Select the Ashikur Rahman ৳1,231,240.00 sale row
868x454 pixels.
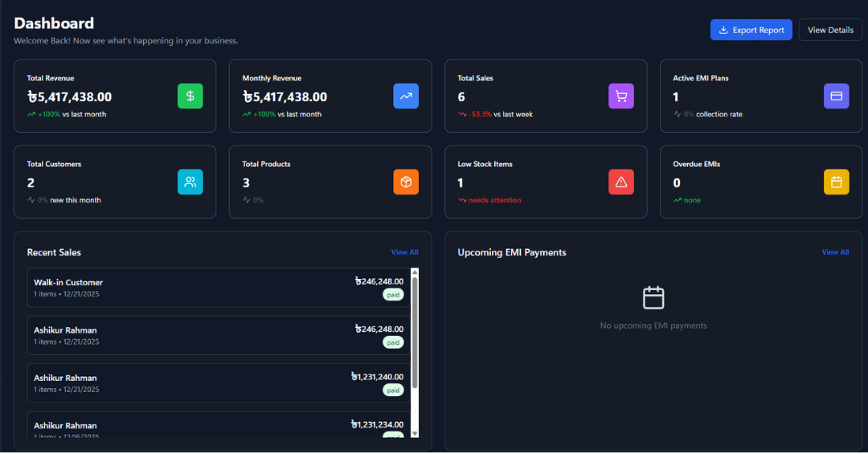pos(219,382)
